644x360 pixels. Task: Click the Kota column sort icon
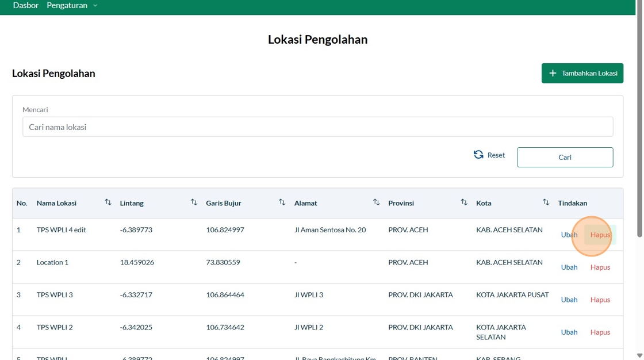(x=546, y=202)
